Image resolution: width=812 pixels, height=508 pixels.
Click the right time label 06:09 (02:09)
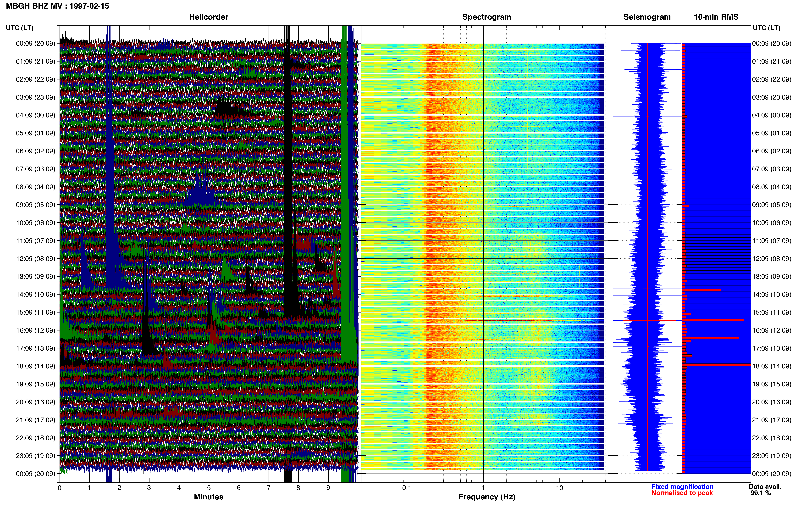(x=772, y=151)
